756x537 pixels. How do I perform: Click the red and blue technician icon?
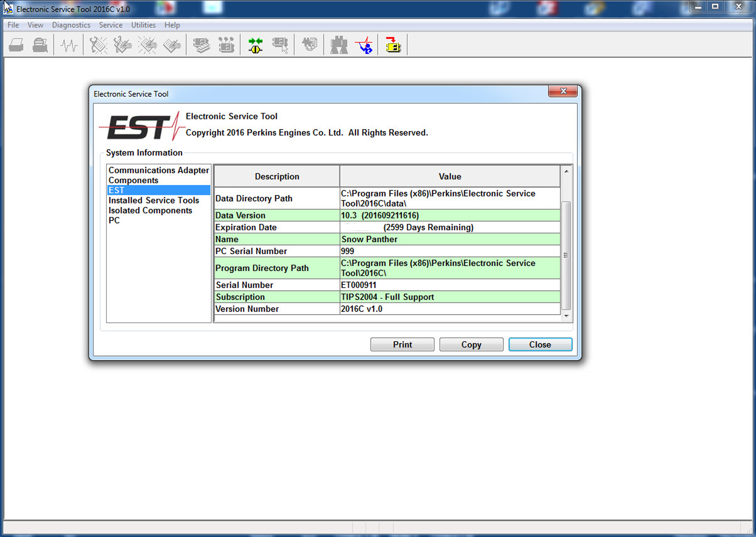(365, 45)
